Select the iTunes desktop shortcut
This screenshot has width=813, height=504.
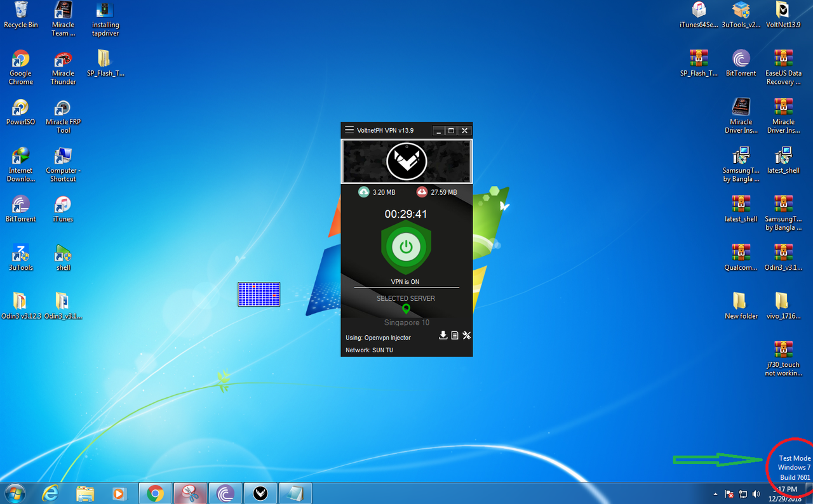tap(64, 209)
